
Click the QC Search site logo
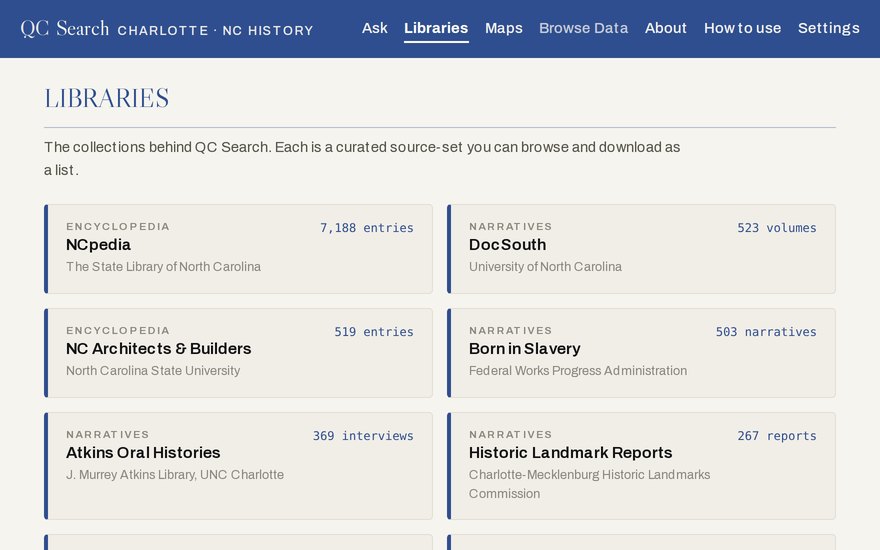click(x=65, y=29)
